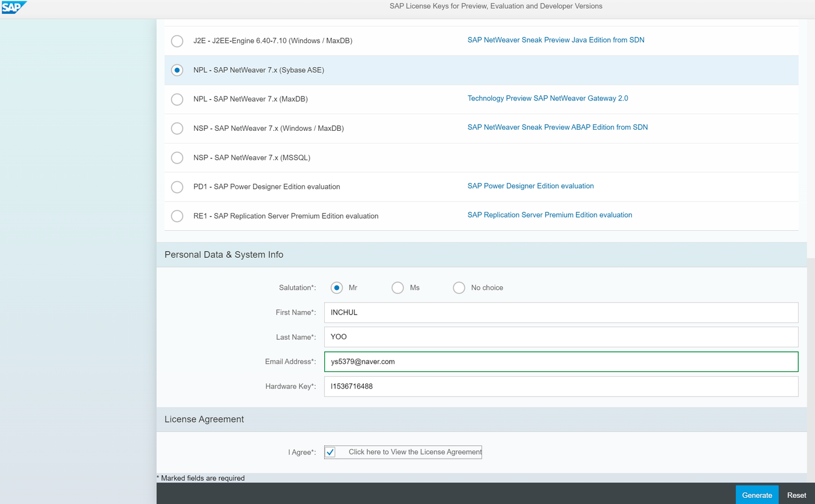Open SAP NetWeaver Sneak Preview ABAP Edition link
Viewport: 815px width, 504px height.
tap(557, 127)
